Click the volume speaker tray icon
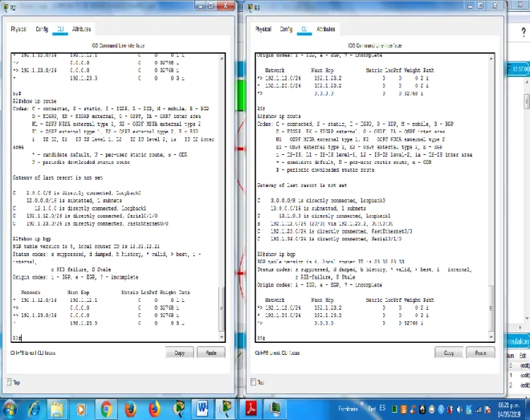530x420 pixels. pyautogui.click(x=459, y=410)
